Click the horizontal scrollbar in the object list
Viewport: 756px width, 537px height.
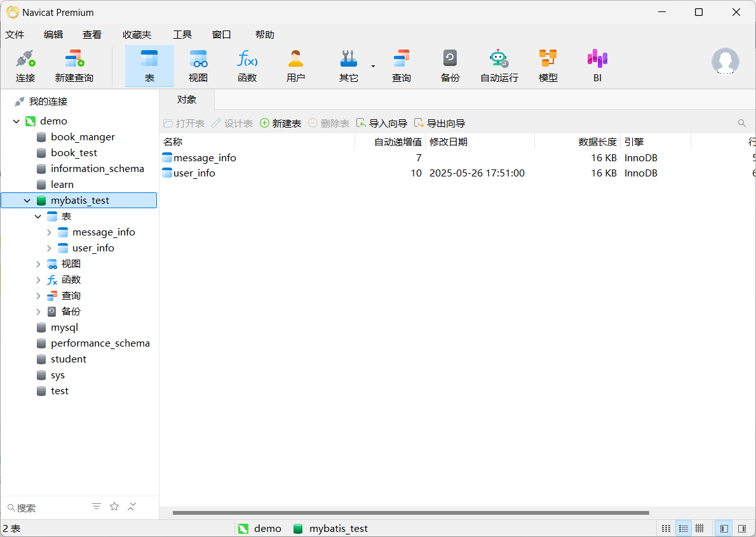(x=410, y=513)
